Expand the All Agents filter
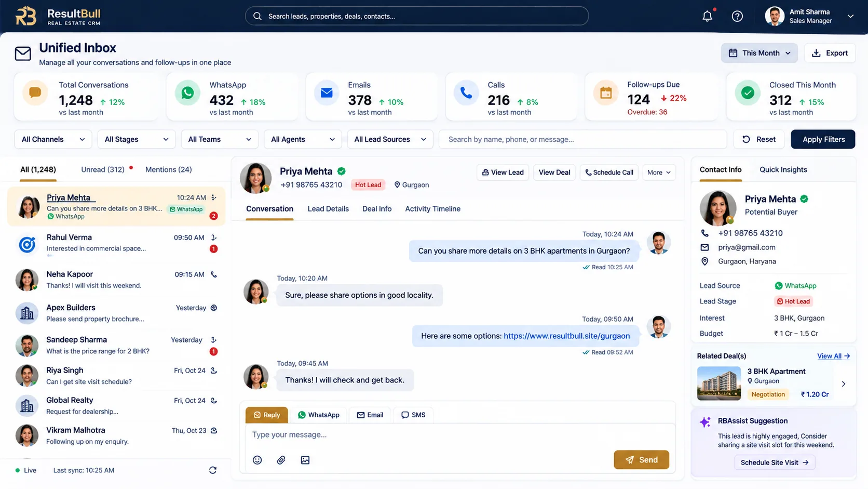This screenshot has width=868, height=489. pyautogui.click(x=303, y=139)
